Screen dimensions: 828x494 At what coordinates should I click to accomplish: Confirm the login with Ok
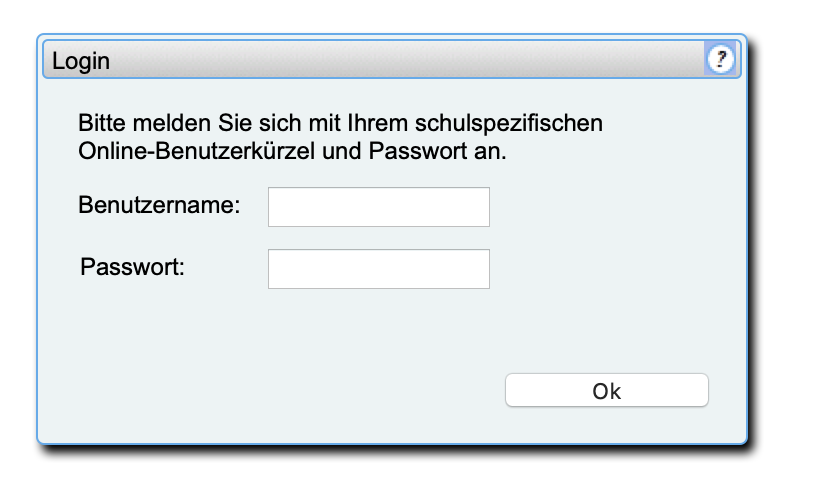coord(606,391)
